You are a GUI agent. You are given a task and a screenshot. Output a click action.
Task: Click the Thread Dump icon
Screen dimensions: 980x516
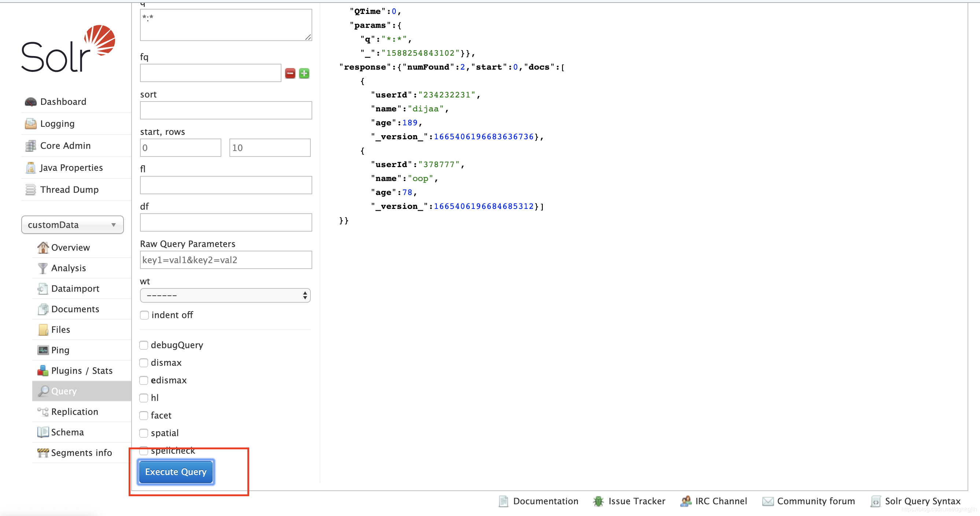(x=30, y=190)
